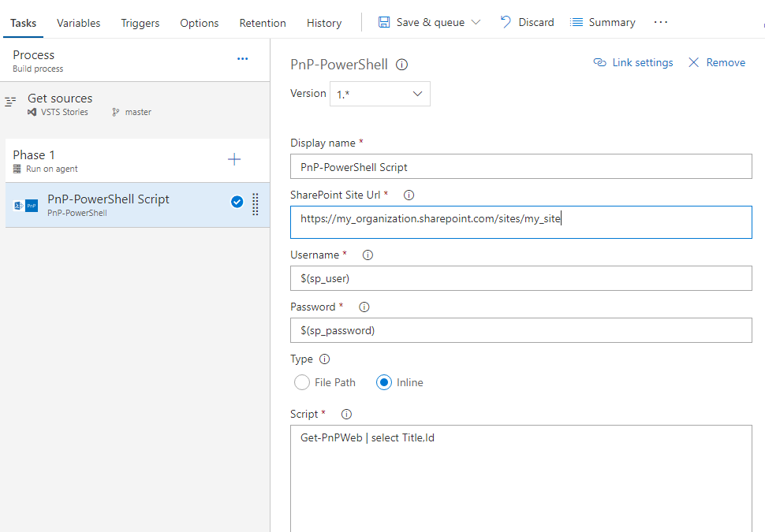Click the VSTS Stories repository name

(65, 112)
